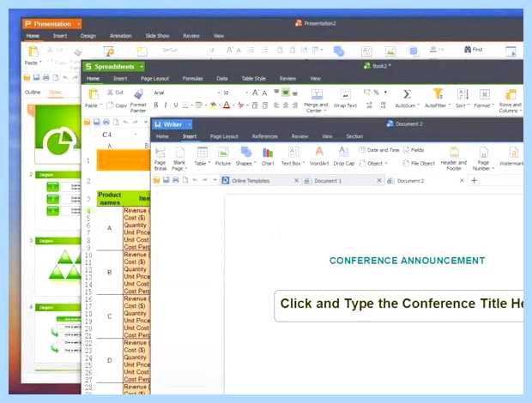Insert WordArt in Writer
The height and width of the screenshot is (403, 532).
coord(319,156)
